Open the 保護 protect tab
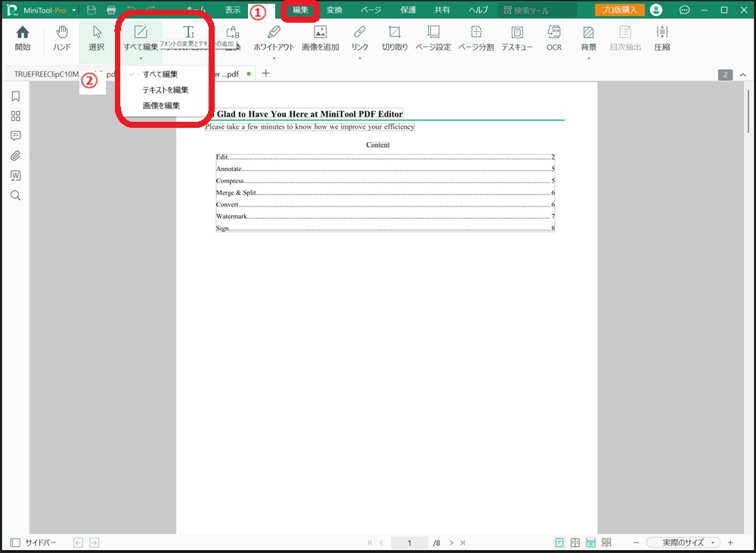The height and width of the screenshot is (553, 756). (408, 10)
